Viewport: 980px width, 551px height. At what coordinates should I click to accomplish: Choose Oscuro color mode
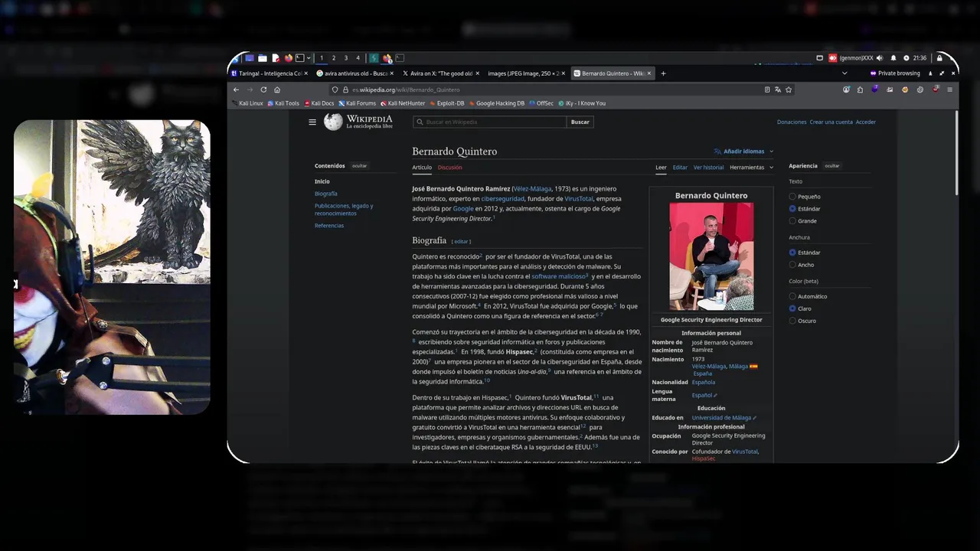point(792,321)
